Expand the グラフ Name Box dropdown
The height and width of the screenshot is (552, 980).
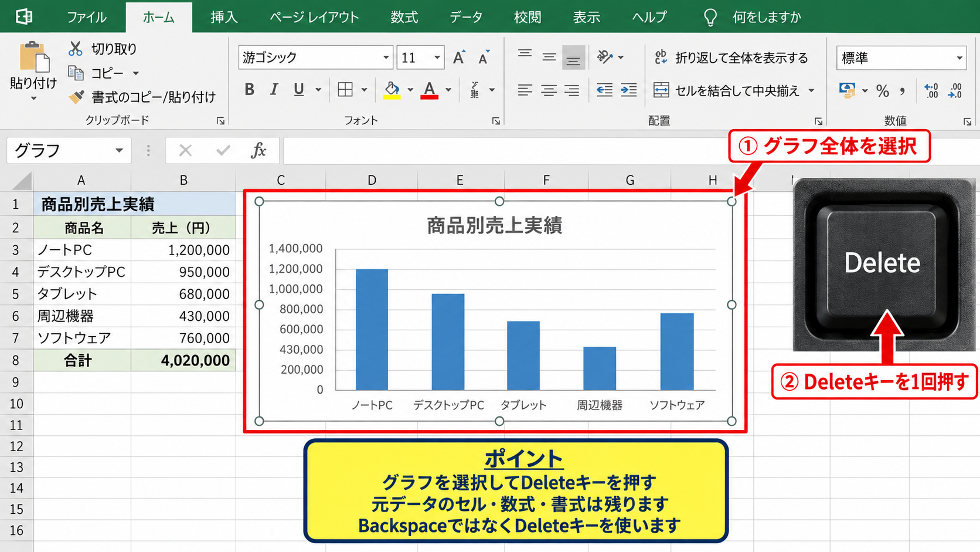click(x=119, y=151)
